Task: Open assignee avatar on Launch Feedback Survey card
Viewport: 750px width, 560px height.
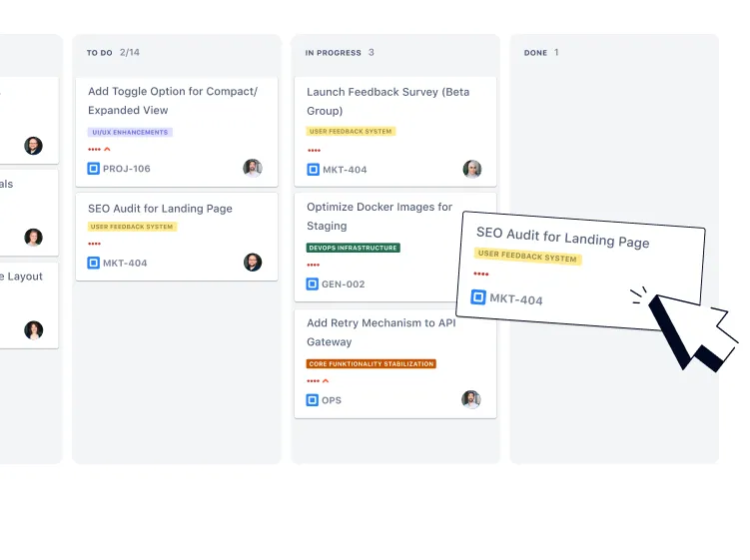Action: coord(471,170)
